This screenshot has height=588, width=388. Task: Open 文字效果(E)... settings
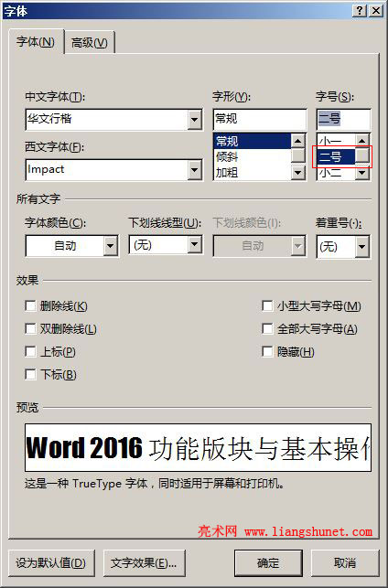[x=145, y=563]
